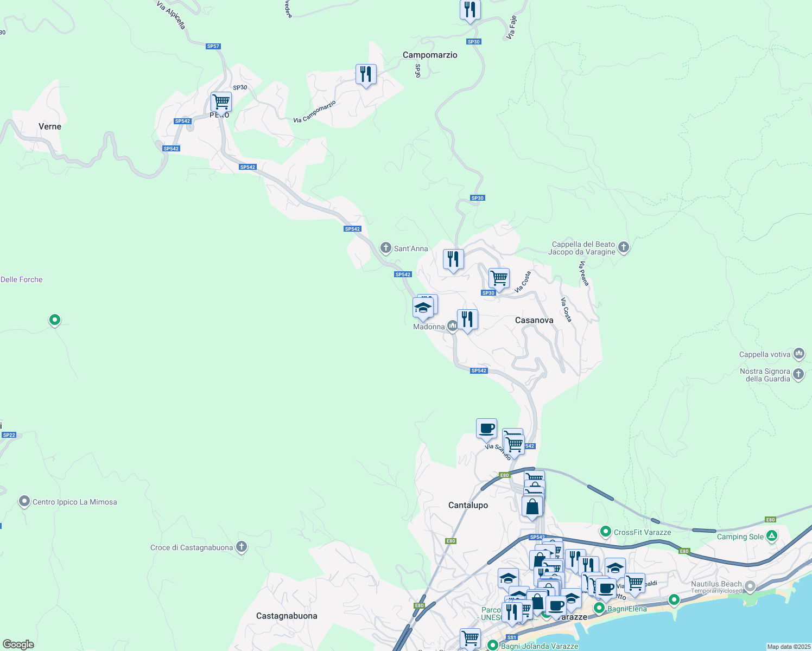Select the restaurant marker beside Madonna
This screenshot has height=651, width=812.
click(467, 319)
